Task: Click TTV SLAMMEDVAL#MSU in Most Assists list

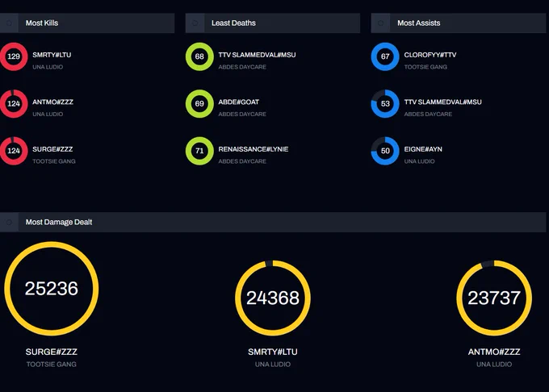Action: point(443,102)
